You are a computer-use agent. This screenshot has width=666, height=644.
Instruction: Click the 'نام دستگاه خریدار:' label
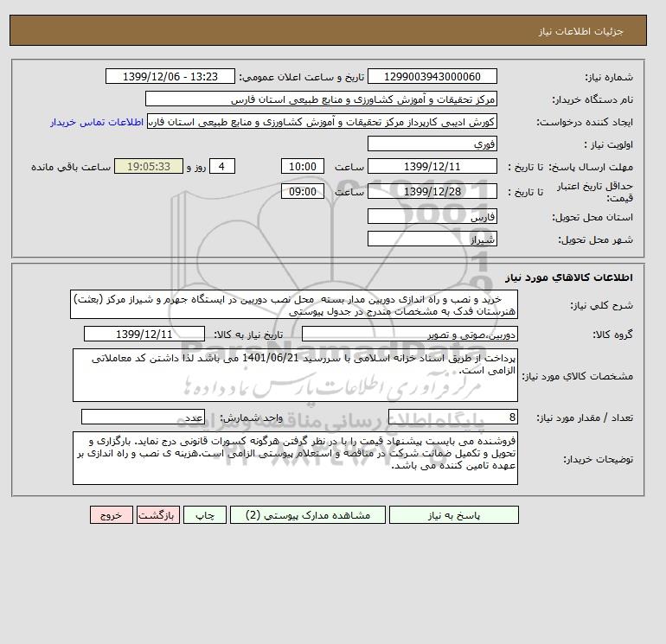[x=592, y=99]
